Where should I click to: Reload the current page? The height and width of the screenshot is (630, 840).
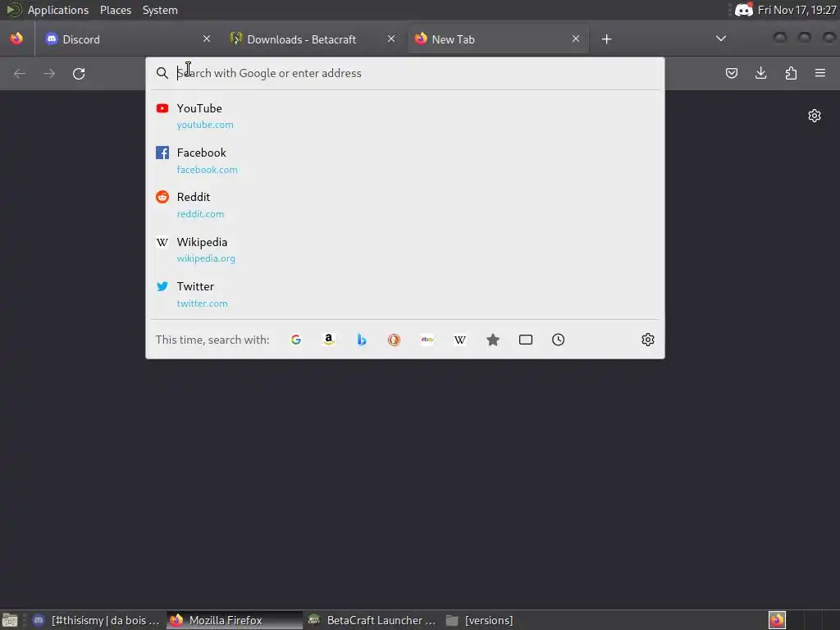click(x=79, y=73)
